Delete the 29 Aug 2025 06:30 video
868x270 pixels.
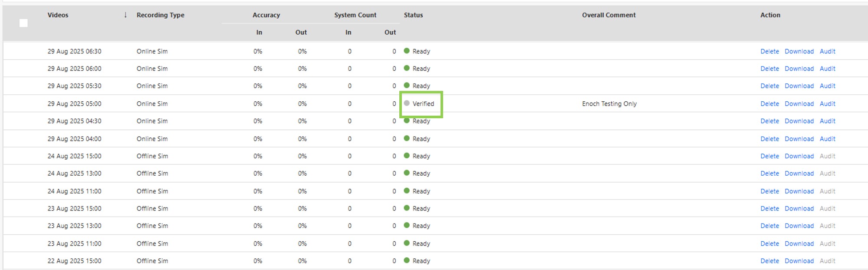(769, 51)
